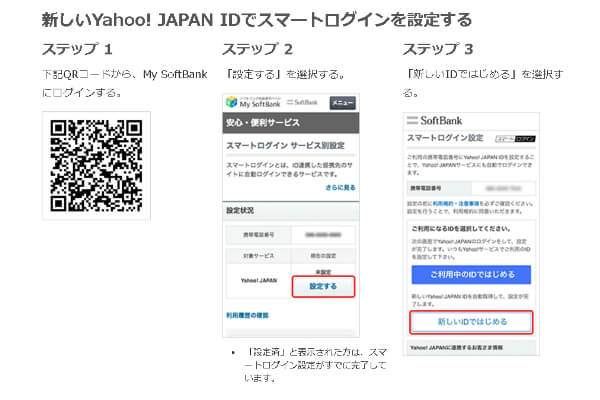Click the QR code image
The width and height of the screenshot is (600, 400).
coord(96,165)
